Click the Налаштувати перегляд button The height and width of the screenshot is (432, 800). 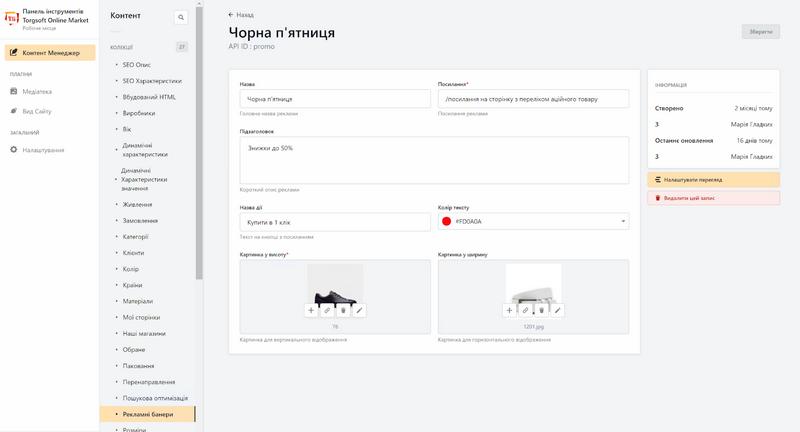[x=713, y=180]
